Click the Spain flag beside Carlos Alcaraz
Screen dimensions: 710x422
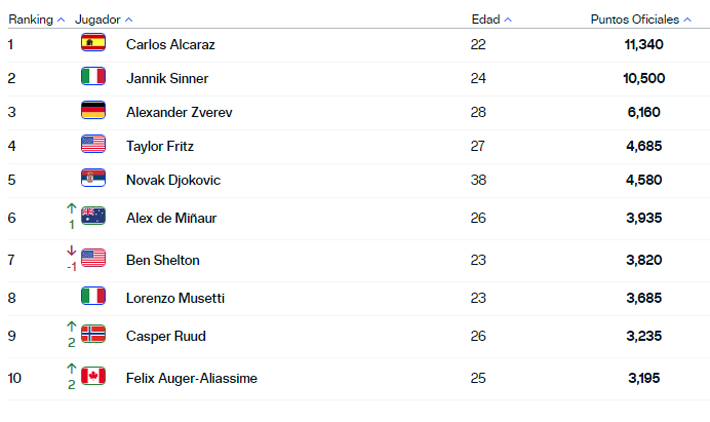[x=93, y=43]
